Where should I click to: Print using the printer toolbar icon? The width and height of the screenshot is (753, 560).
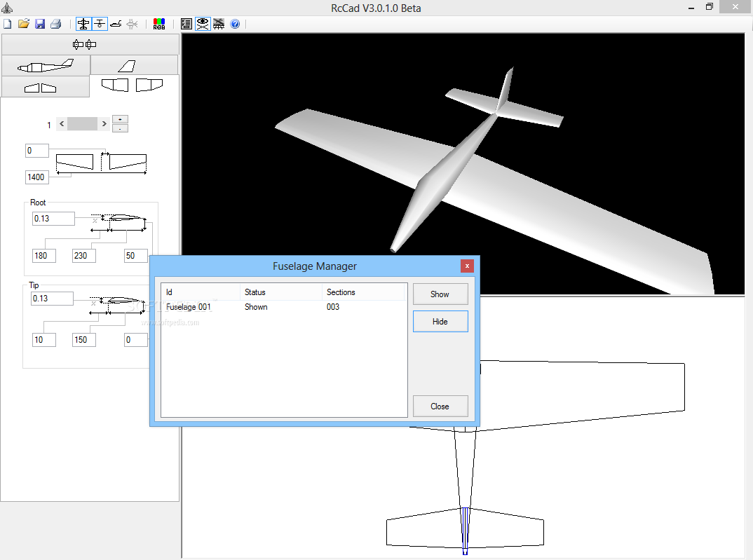click(x=55, y=24)
